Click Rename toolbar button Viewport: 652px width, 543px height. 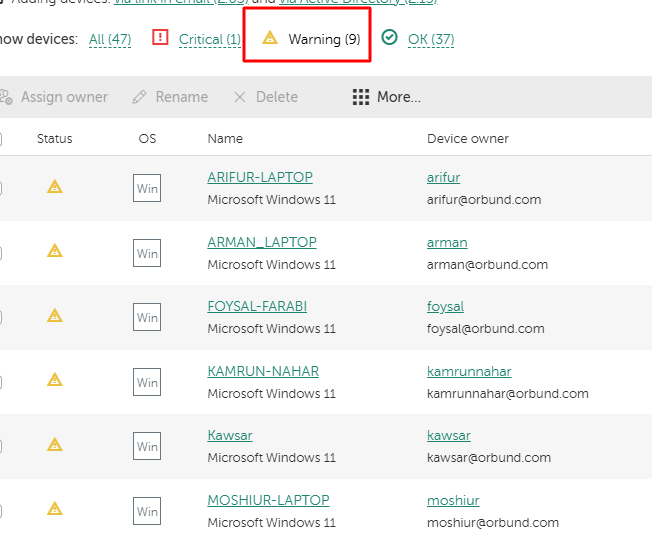tap(170, 97)
